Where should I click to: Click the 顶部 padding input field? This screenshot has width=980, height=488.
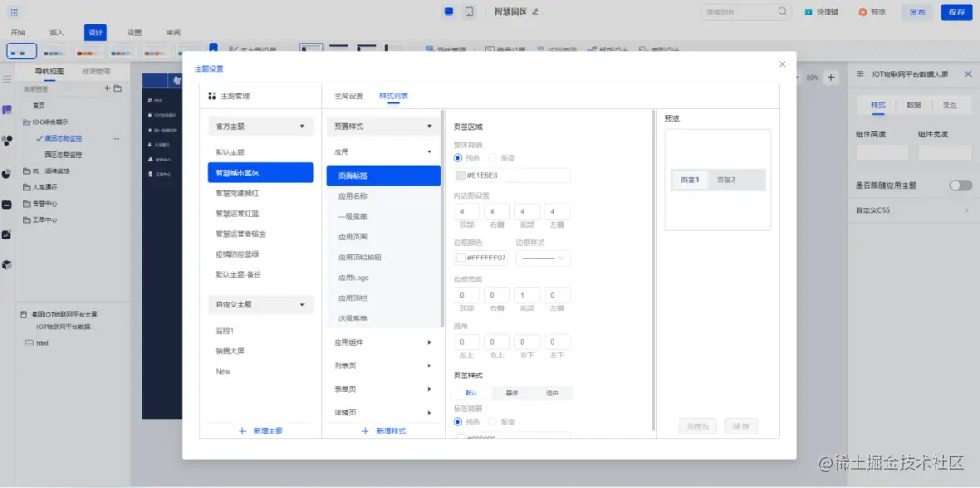[x=466, y=212]
